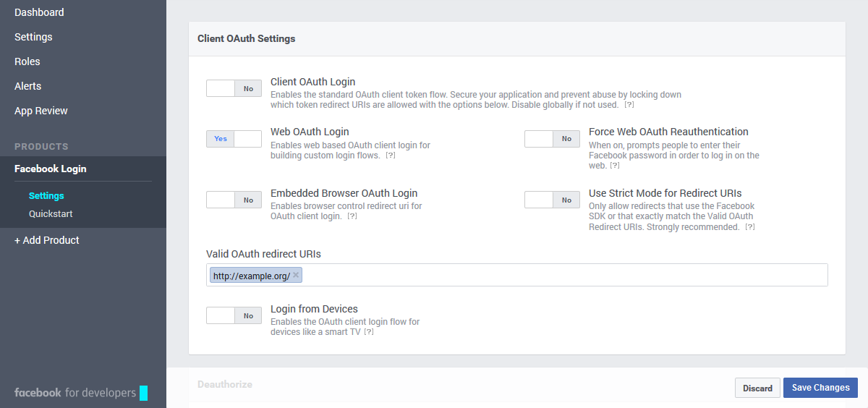Open App Review in the sidebar

pos(41,111)
